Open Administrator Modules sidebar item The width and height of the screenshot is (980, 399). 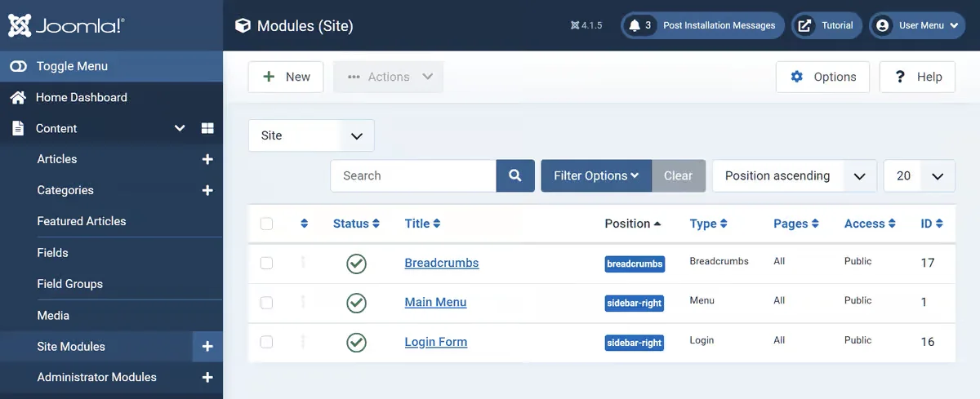tap(96, 377)
